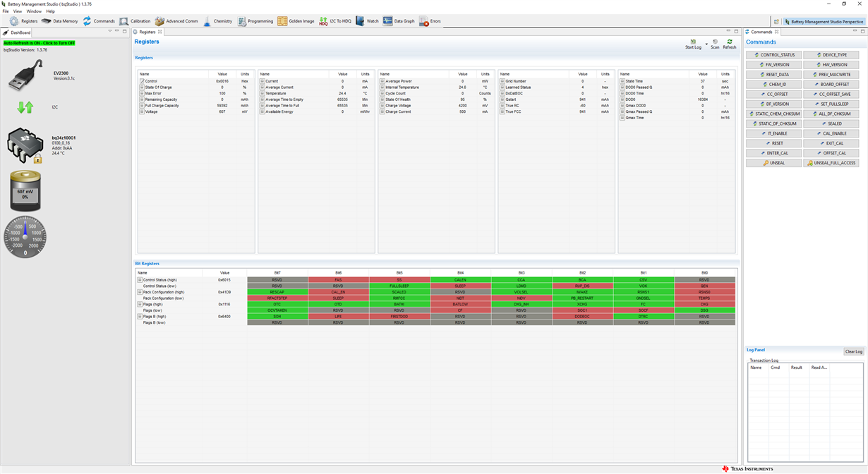
Task: Open the Advanced Comm tool
Action: click(176, 21)
